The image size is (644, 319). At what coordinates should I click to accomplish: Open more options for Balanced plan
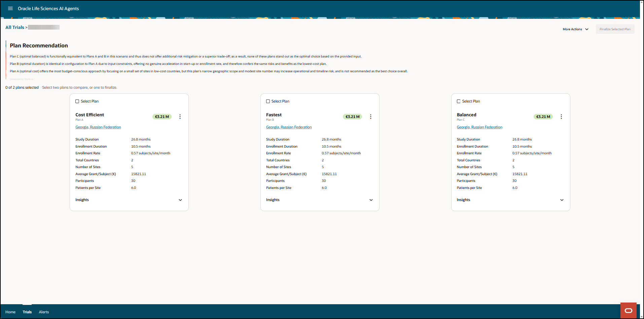tap(561, 117)
